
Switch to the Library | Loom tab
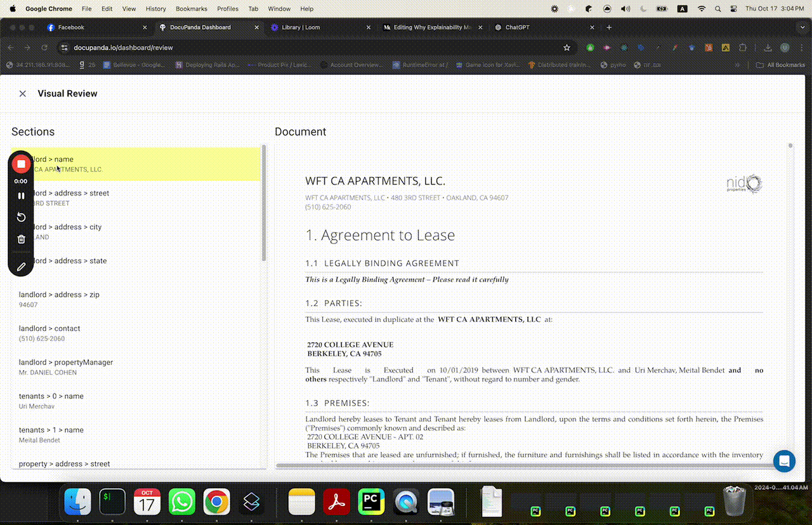coord(301,27)
